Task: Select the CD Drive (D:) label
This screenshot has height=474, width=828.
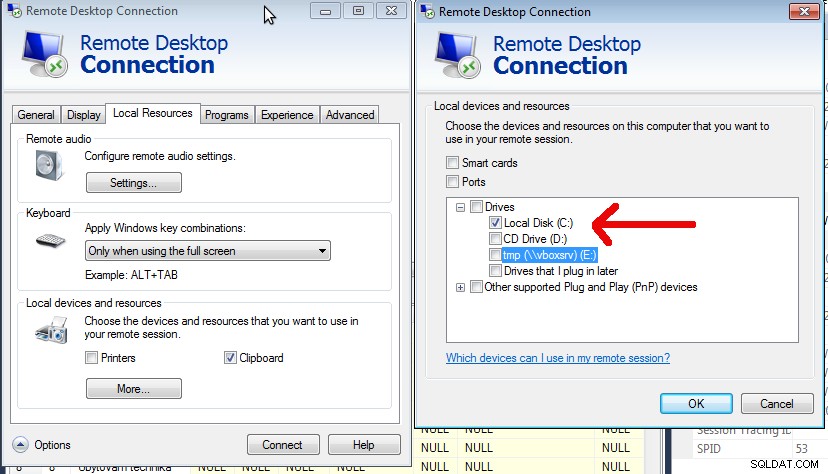Action: coord(535,239)
